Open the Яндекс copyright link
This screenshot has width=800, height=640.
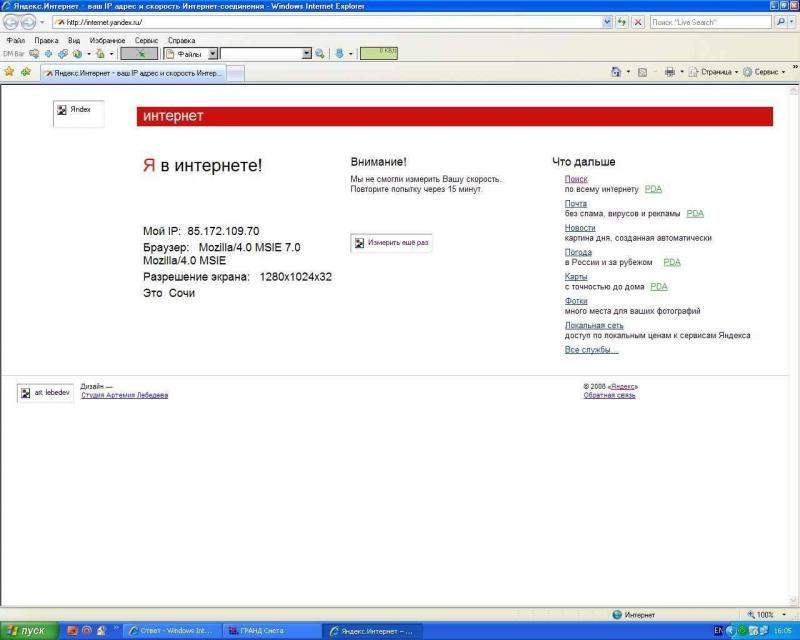click(623, 387)
